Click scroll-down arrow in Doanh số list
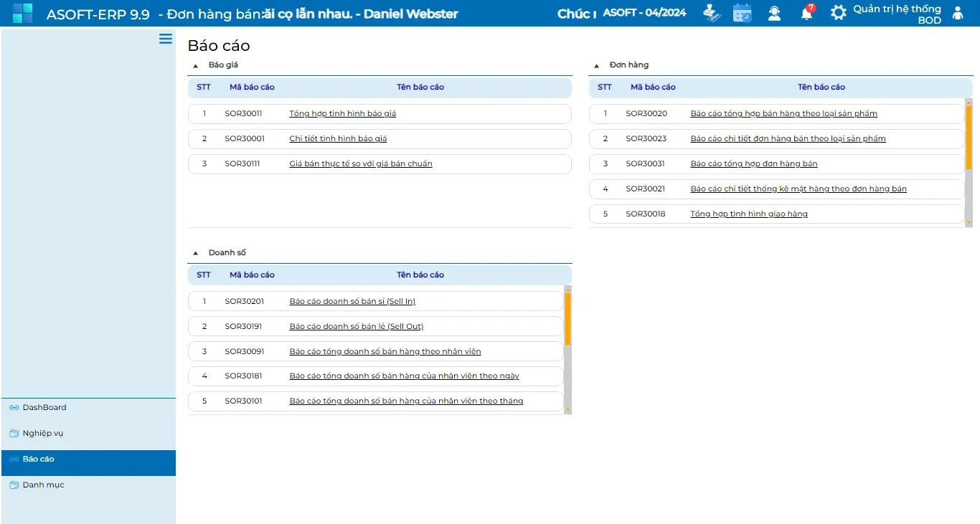This screenshot has height=524, width=980. click(567, 410)
